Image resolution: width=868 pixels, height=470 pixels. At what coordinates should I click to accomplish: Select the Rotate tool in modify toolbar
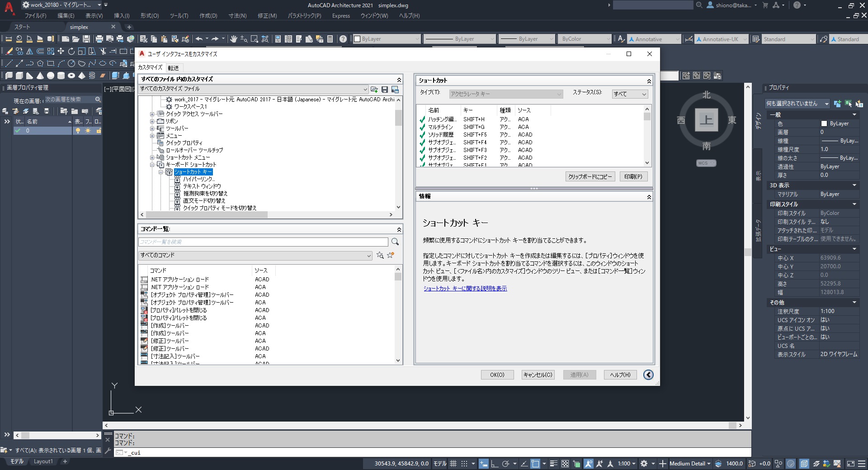71,51
